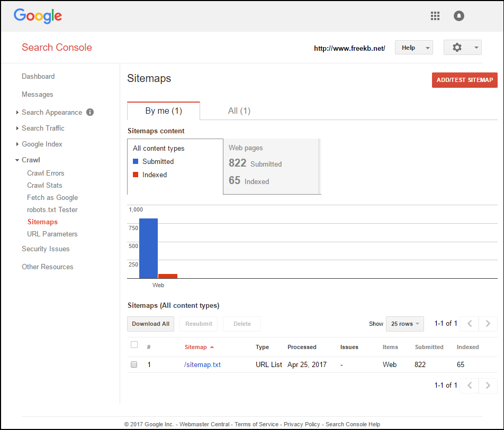Open Other Resources

(48, 267)
